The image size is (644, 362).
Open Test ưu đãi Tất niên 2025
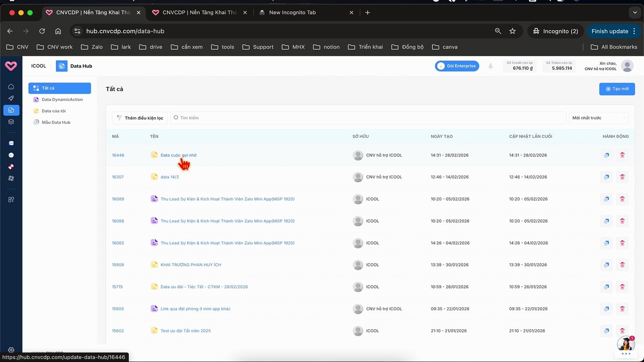pyautogui.click(x=186, y=331)
